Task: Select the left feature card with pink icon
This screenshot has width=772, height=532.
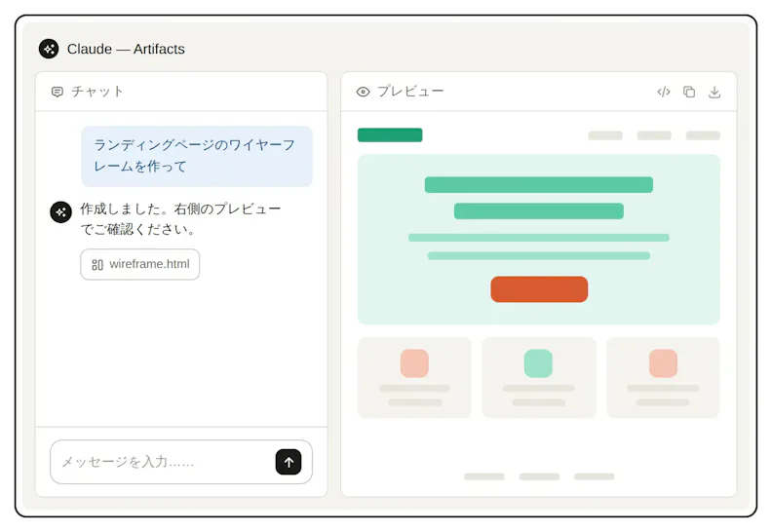Action: click(414, 377)
